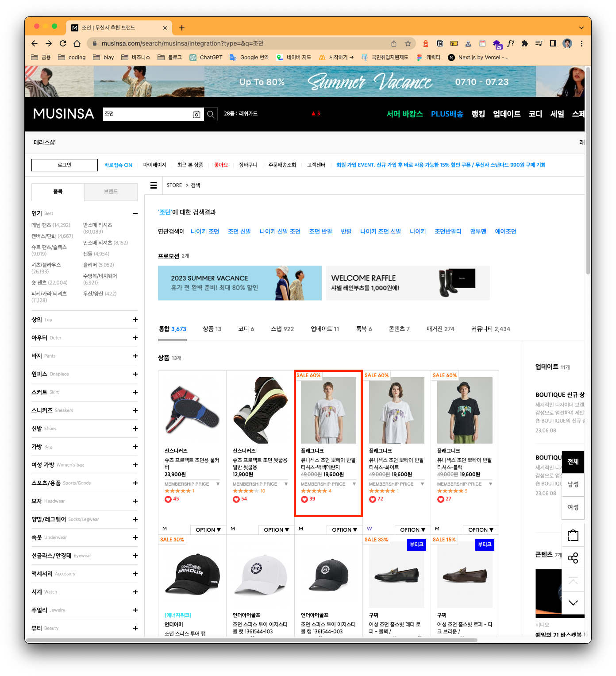
Task: Open the 고객센터 link
Action: tap(316, 165)
